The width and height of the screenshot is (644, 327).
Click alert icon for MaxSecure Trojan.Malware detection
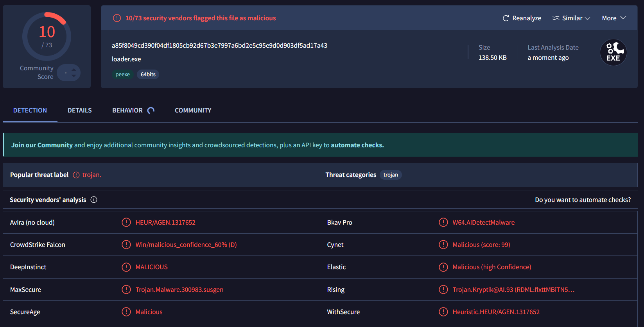pyautogui.click(x=126, y=289)
